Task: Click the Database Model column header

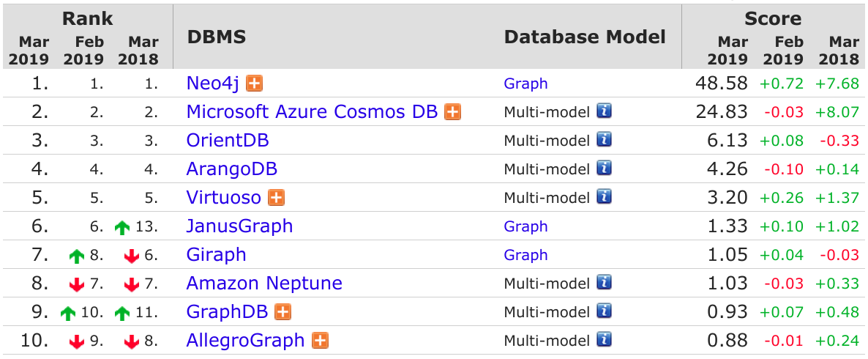Action: pos(585,37)
